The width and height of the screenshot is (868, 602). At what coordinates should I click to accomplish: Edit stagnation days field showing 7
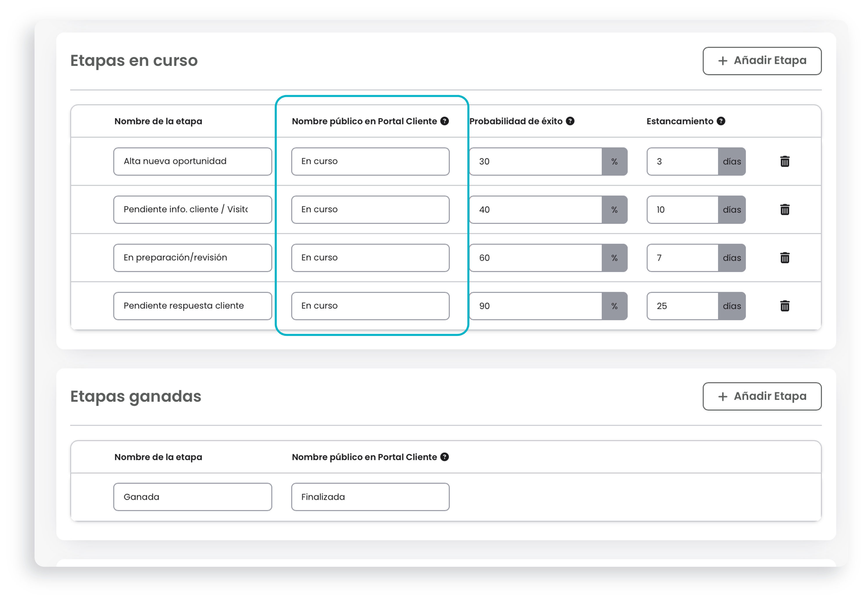(682, 258)
